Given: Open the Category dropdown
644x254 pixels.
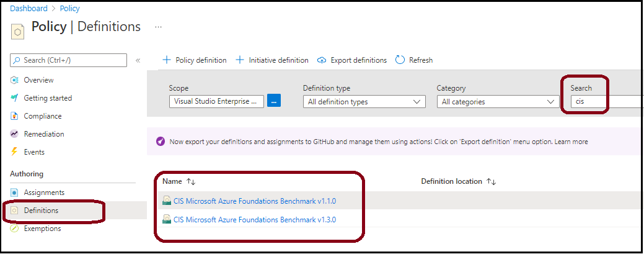Looking at the screenshot, I should pos(498,102).
